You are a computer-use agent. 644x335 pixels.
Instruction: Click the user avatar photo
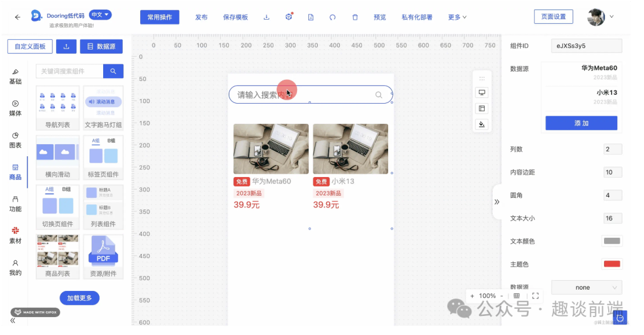(596, 17)
